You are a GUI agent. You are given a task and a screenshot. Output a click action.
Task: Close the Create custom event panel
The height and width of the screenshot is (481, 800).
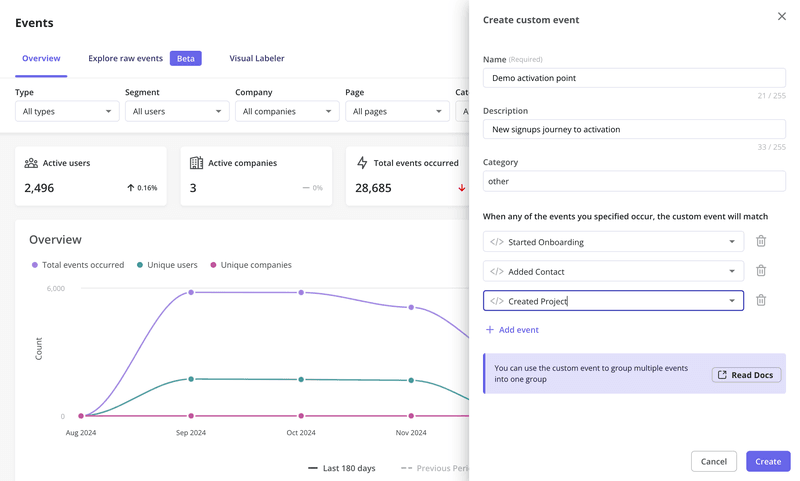click(782, 16)
